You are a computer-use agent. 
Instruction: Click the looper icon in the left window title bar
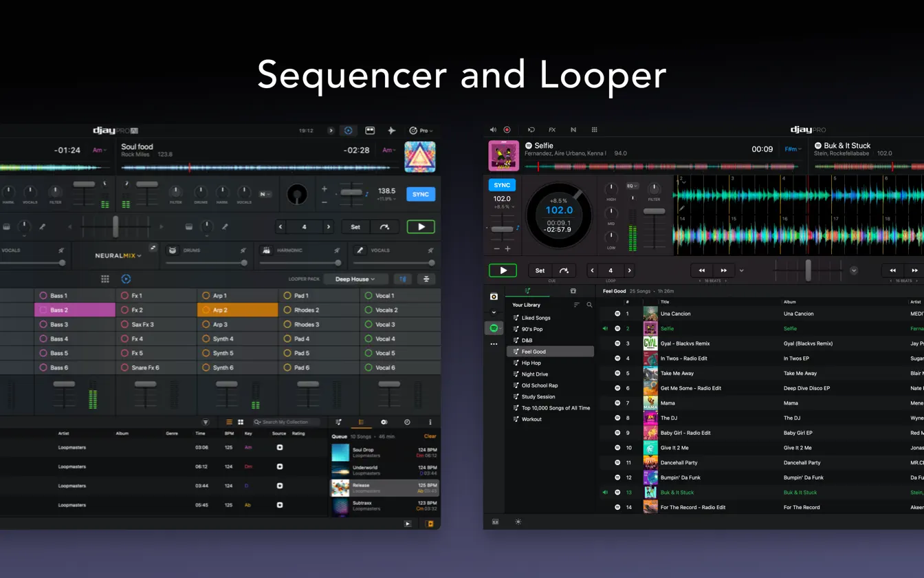tap(348, 130)
